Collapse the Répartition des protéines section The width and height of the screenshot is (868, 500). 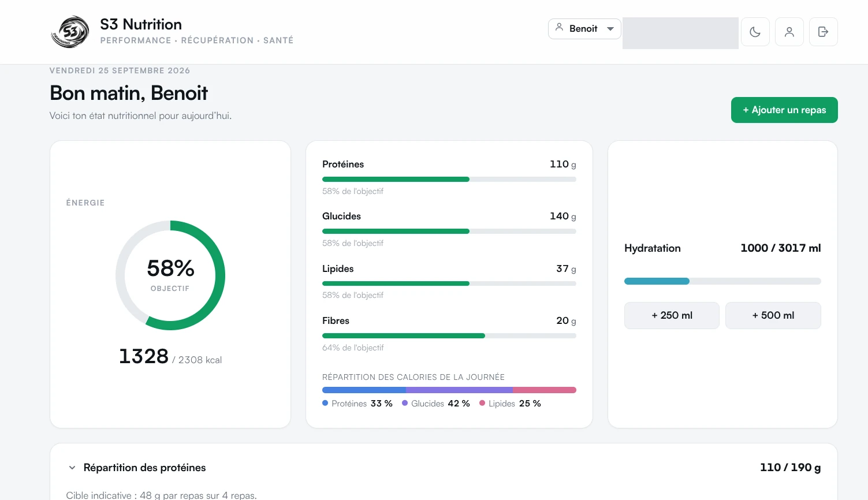(x=72, y=468)
